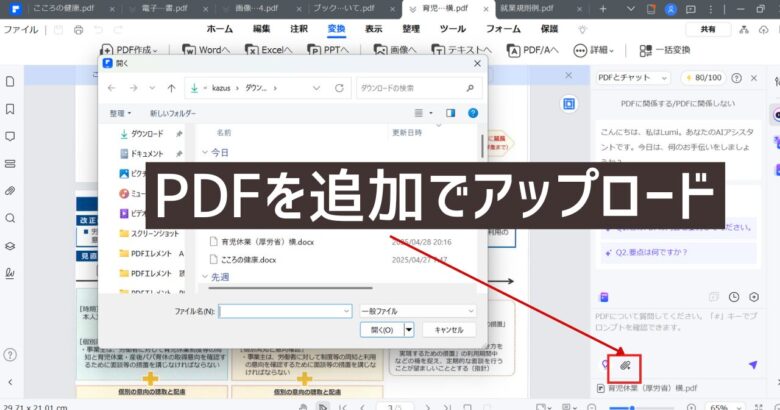Click the ファイル名 input field
The height and width of the screenshot is (410, 780).
tap(285, 311)
